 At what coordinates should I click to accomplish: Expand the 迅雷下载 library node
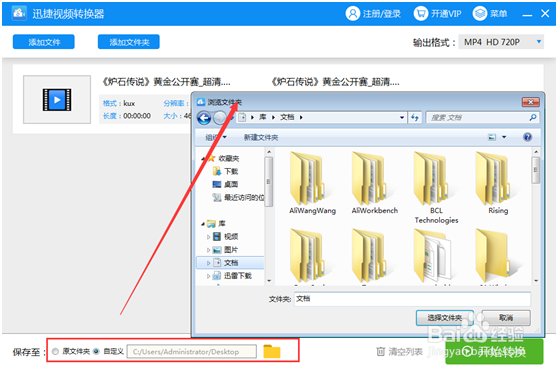pos(209,276)
